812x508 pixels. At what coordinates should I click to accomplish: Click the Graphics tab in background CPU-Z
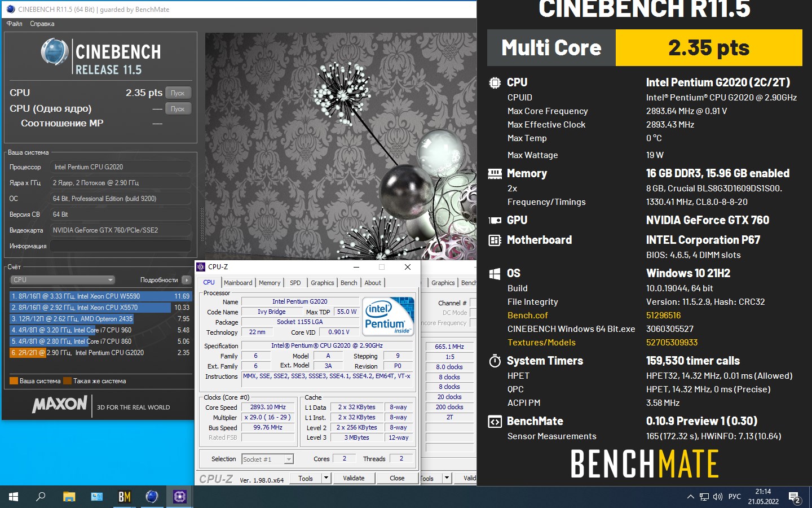click(443, 283)
